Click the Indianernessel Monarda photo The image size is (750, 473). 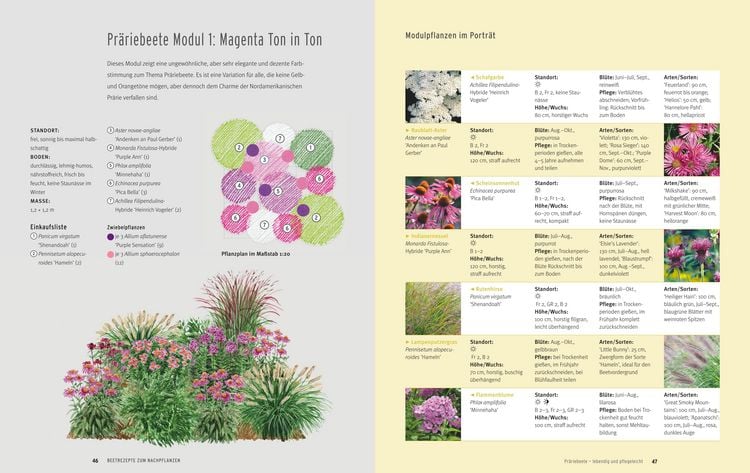[x=692, y=256]
